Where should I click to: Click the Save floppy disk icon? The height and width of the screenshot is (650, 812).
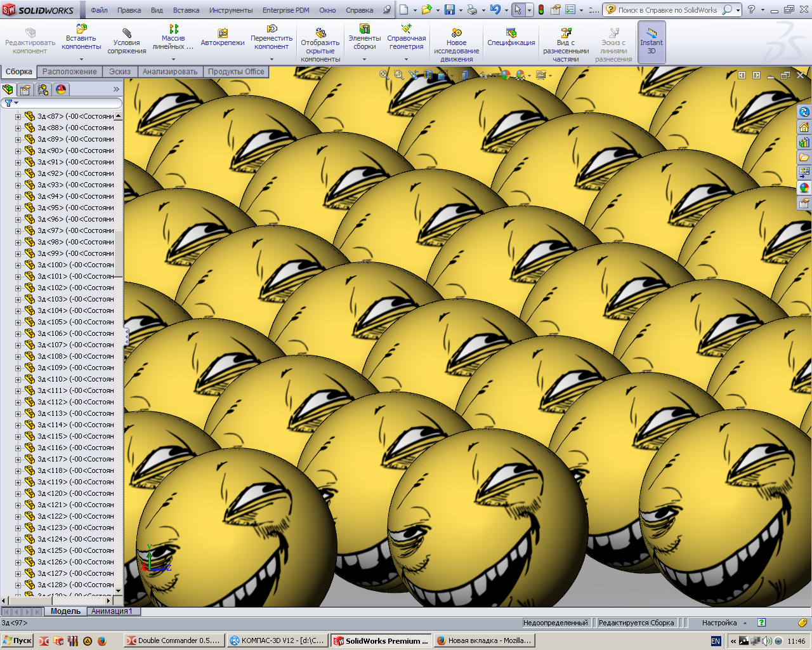tap(450, 10)
